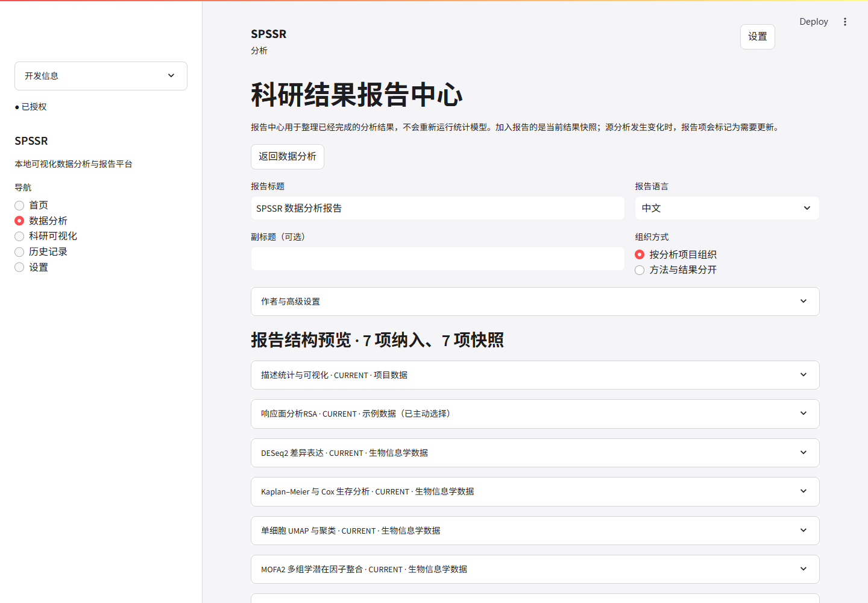This screenshot has height=603, width=868.
Task: Choose 按分析项目组织 organization mode
Action: [x=676, y=254]
